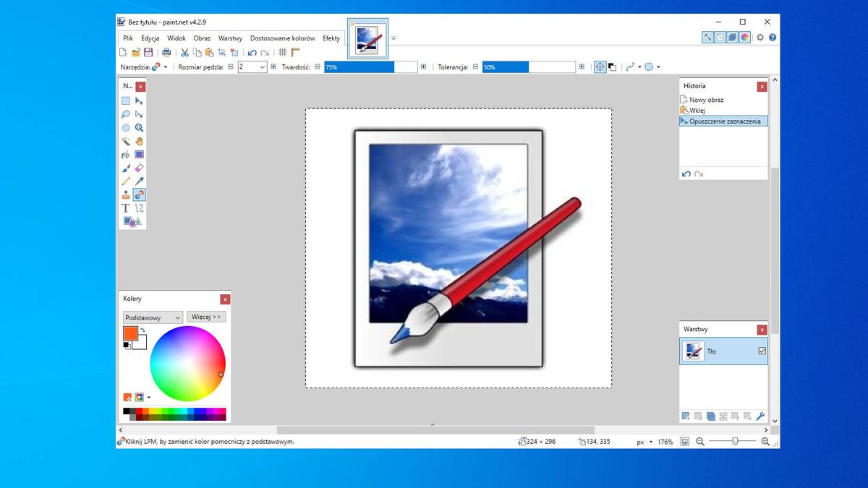The image size is (868, 488).
Task: Choose the Paintbrush tool
Action: [126, 168]
